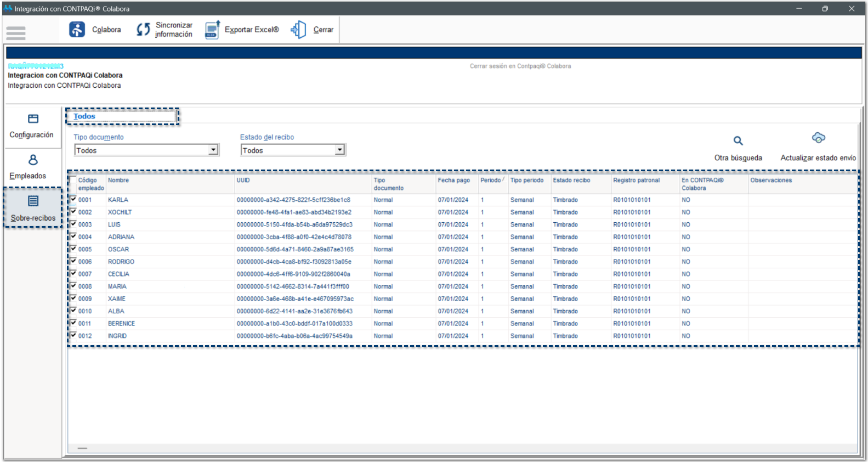Viewport: 868px width, 462px height.
Task: Select the row named KARLA
Action: pos(462,200)
